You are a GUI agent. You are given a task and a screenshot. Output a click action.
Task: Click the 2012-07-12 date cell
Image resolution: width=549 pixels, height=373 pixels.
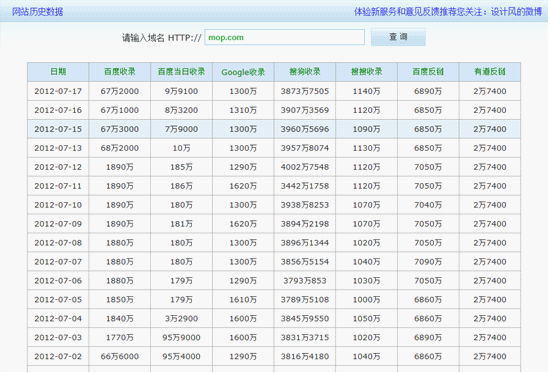coord(58,167)
